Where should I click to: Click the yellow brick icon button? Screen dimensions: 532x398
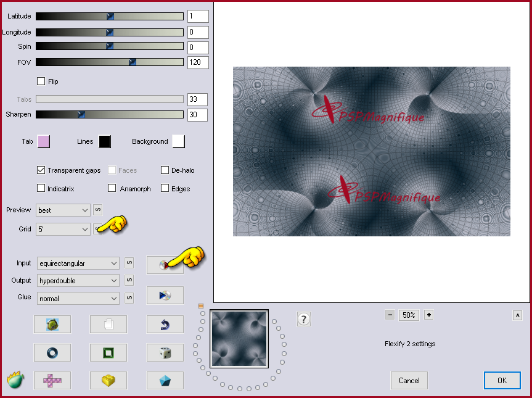click(x=108, y=380)
